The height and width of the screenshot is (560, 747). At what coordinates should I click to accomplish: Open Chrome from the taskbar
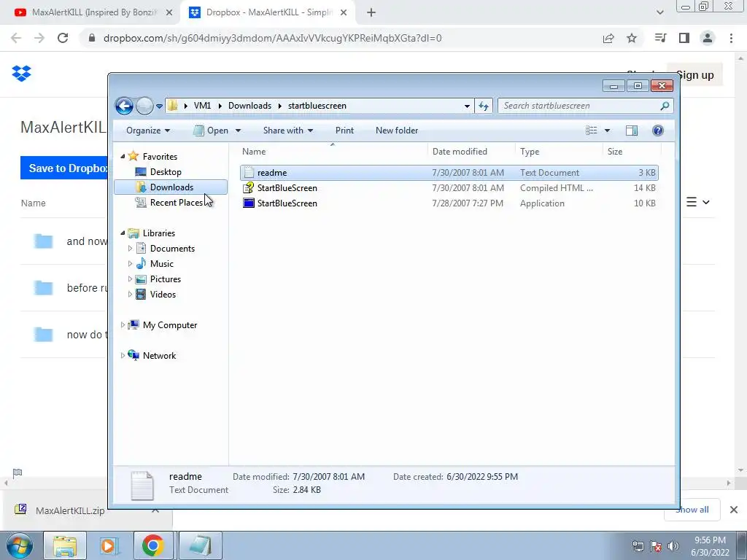coord(153,545)
